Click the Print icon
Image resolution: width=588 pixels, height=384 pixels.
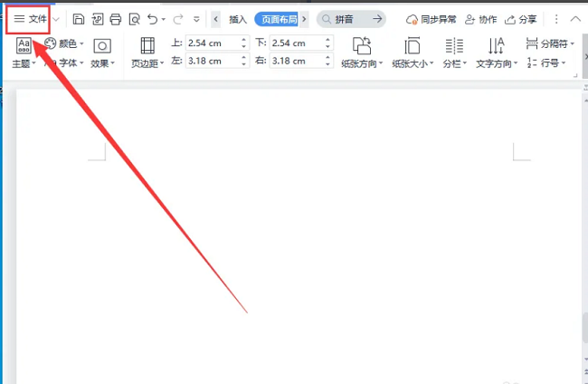(x=116, y=19)
